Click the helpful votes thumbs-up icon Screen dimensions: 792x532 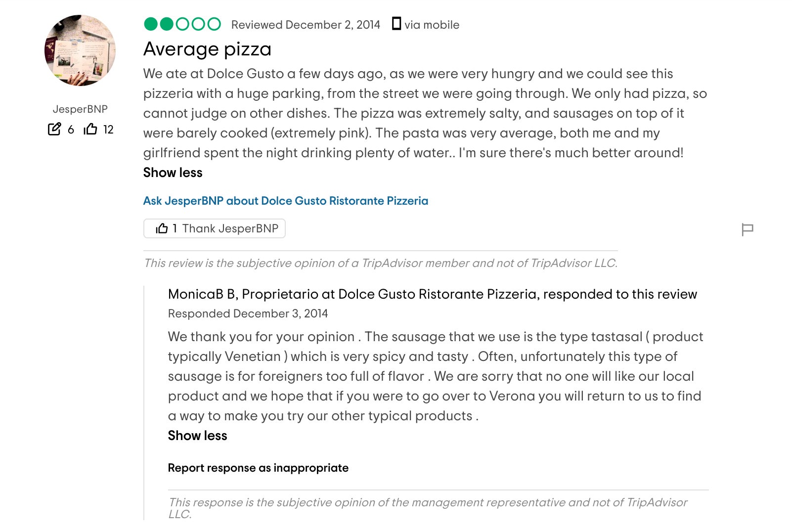coord(90,129)
